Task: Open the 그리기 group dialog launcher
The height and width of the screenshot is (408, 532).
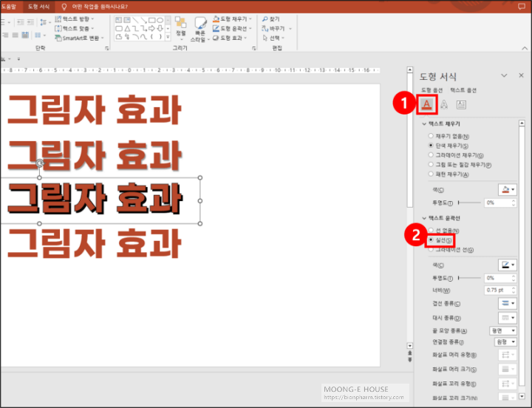Action: [x=253, y=49]
